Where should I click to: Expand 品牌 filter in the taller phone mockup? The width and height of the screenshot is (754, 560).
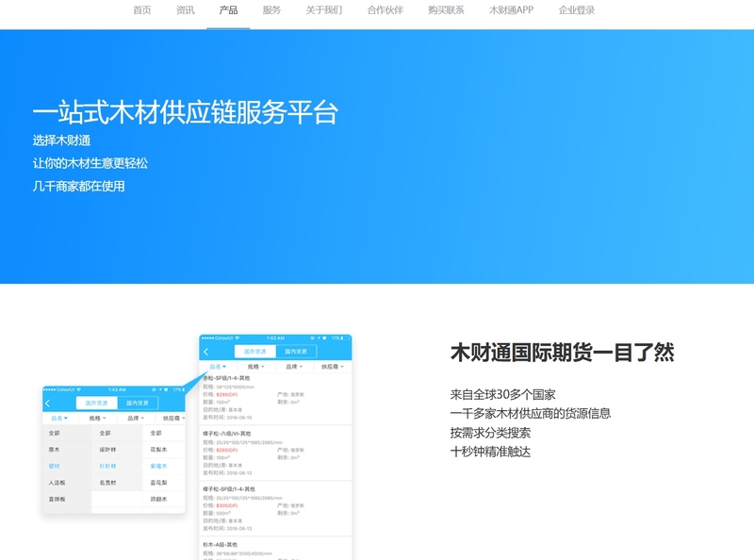coord(294,367)
